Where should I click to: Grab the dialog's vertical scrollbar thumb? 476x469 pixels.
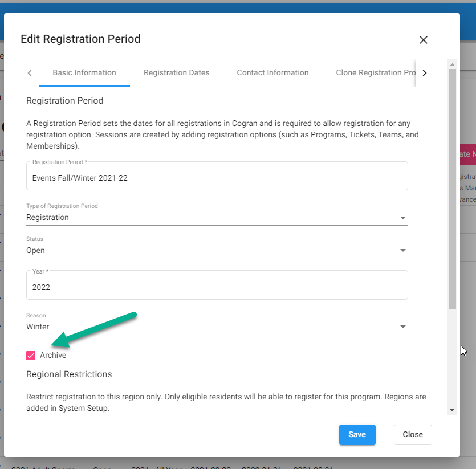click(452, 188)
